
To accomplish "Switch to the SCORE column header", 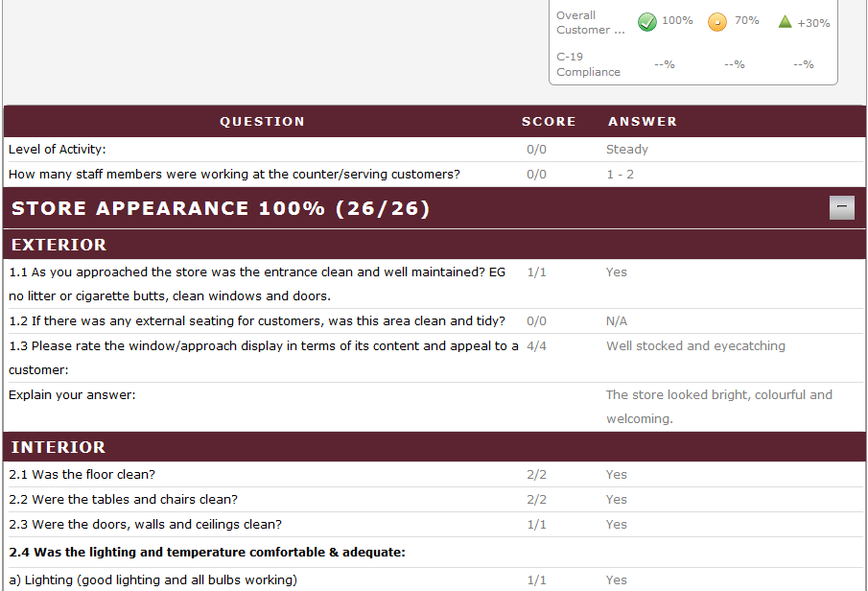I will click(x=549, y=121).
